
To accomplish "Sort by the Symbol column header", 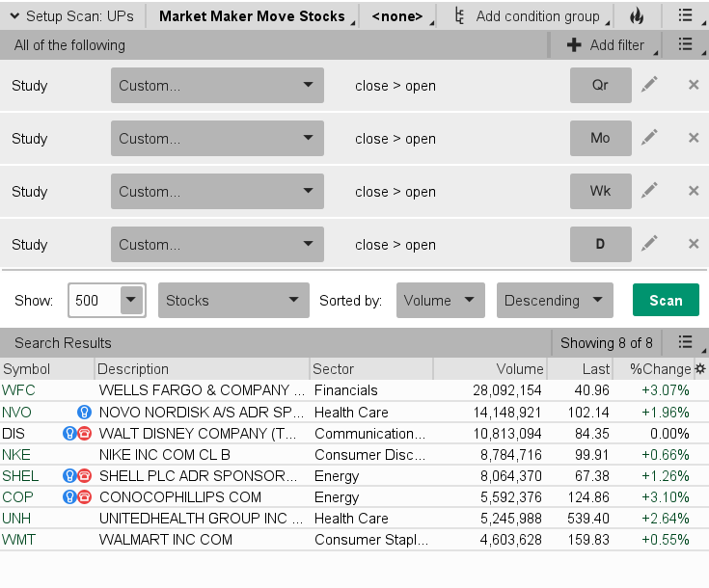I will click(x=47, y=369).
